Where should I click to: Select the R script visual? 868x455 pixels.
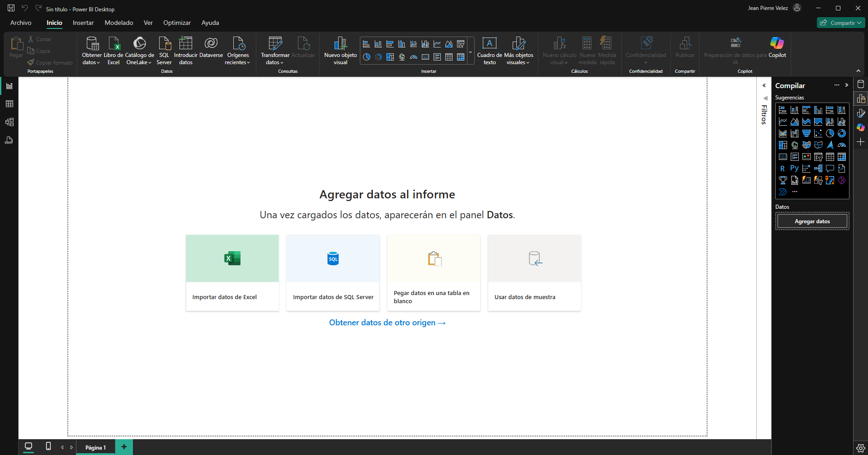tap(783, 169)
